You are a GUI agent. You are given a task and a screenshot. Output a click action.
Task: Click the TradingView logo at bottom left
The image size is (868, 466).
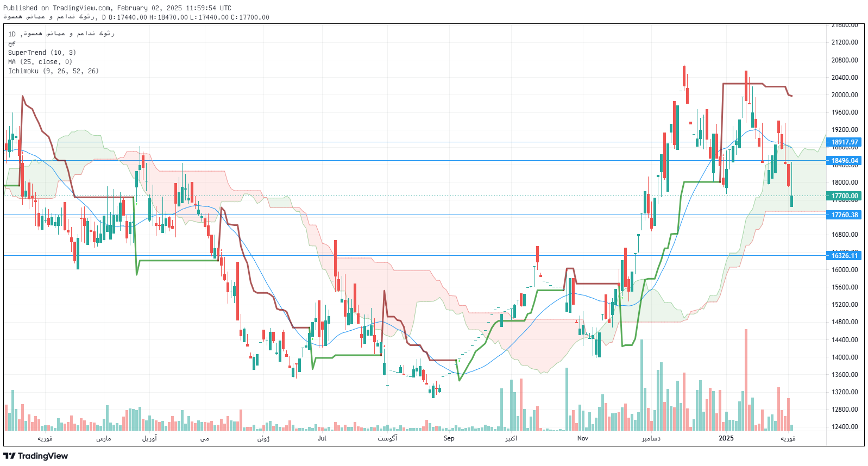coord(36,456)
